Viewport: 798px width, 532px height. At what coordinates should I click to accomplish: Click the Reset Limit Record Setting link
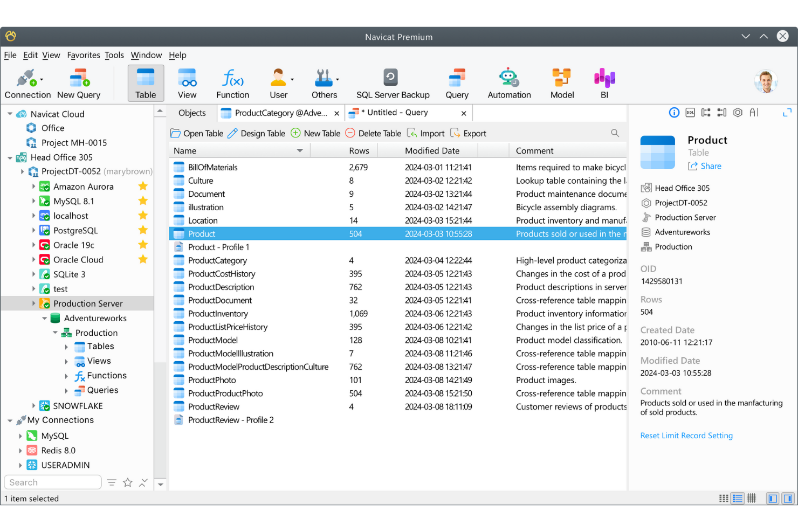[x=686, y=436]
